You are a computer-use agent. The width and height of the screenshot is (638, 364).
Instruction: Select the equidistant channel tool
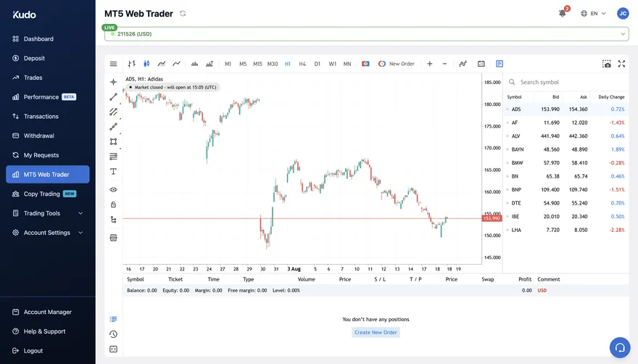[x=114, y=112]
